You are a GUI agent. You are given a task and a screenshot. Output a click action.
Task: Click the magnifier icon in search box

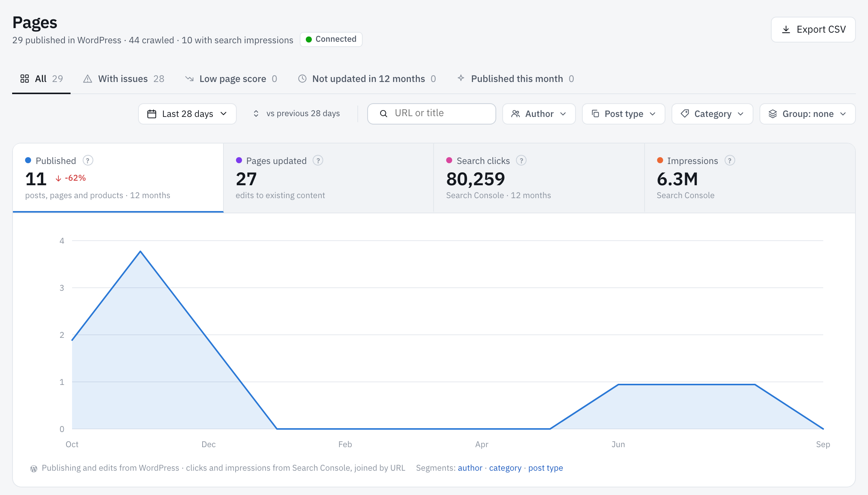point(384,114)
